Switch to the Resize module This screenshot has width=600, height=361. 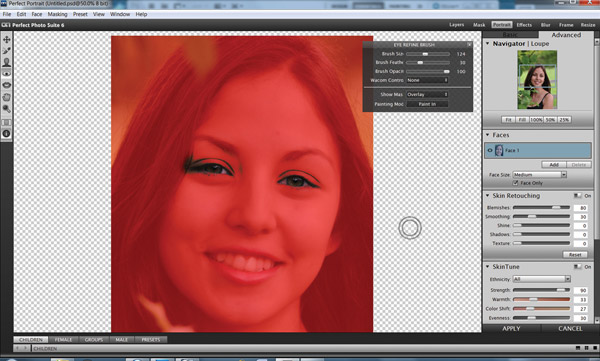click(588, 25)
